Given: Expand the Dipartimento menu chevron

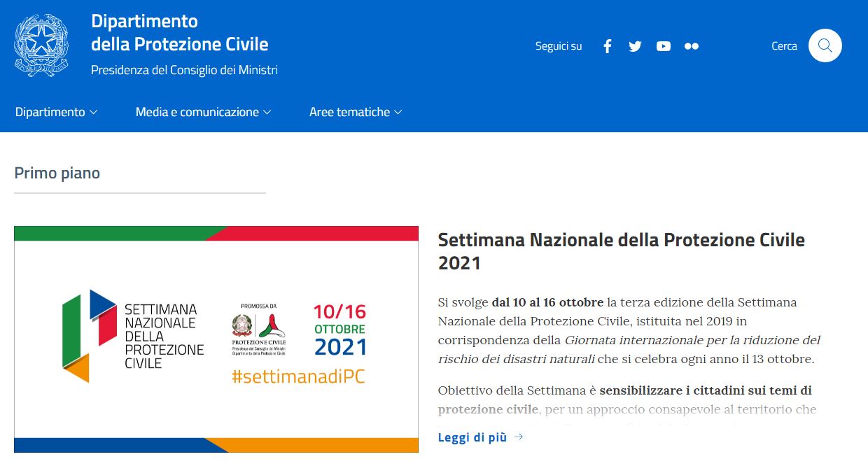Looking at the screenshot, I should point(94,113).
